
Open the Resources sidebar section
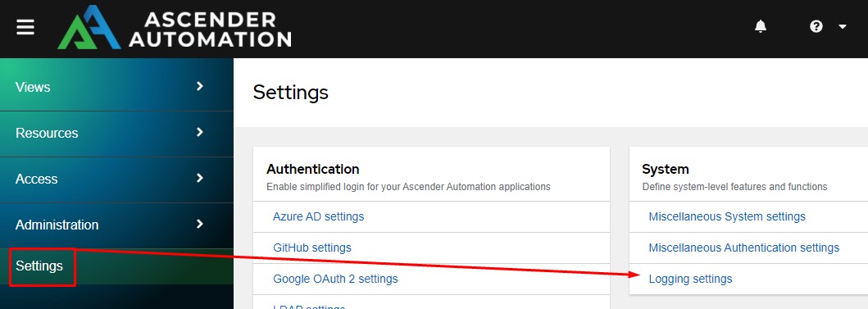(116, 134)
